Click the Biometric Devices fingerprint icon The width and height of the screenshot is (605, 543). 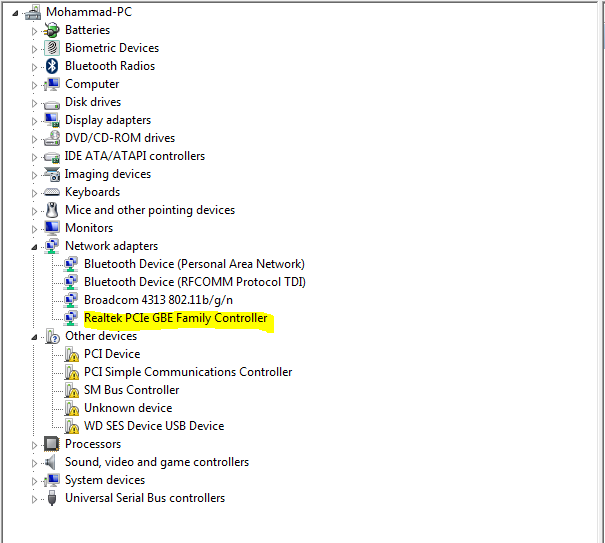(52, 48)
